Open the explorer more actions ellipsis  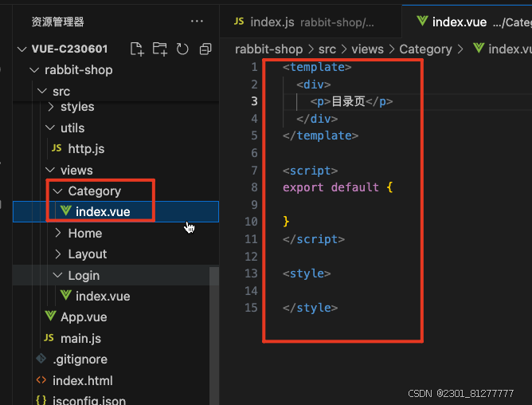click(197, 22)
